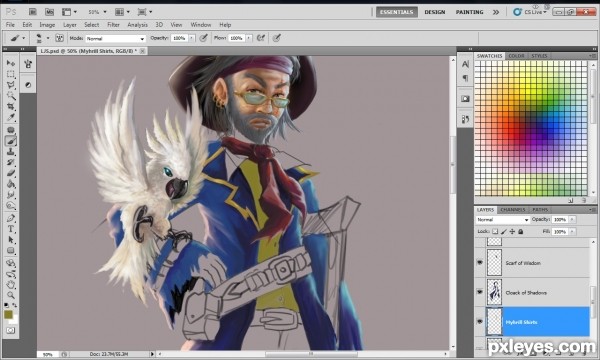Open the zoom level 50% dropdown
Screen dimensions: 600x360
97,12
